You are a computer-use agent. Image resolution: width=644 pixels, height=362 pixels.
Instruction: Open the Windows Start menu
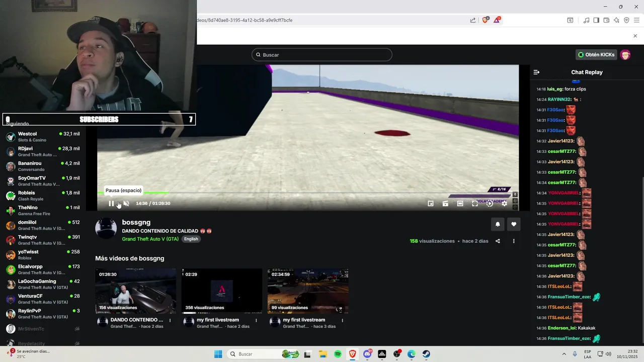(218, 354)
